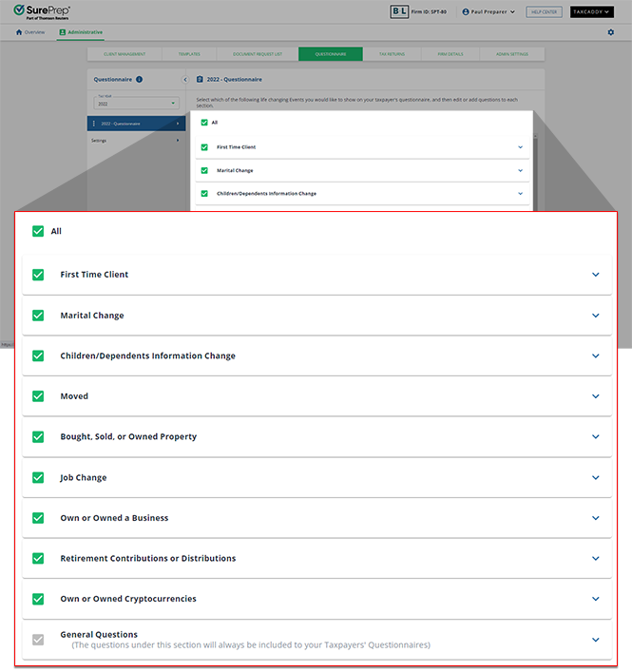This screenshot has width=632, height=672.
Task: Expand the First Time Client section
Action: click(x=596, y=275)
